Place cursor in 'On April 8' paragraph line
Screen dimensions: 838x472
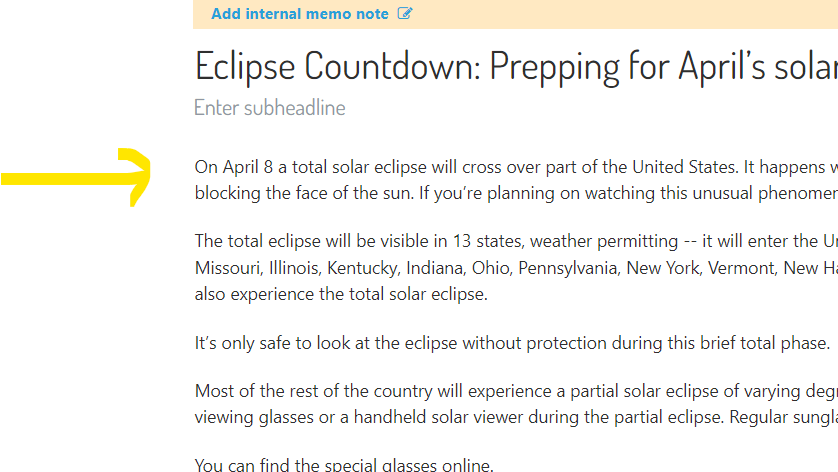pyautogui.click(x=516, y=167)
